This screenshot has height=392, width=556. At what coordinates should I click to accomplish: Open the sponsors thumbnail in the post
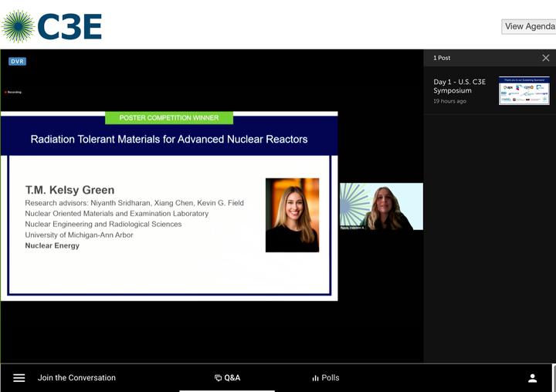tap(524, 90)
